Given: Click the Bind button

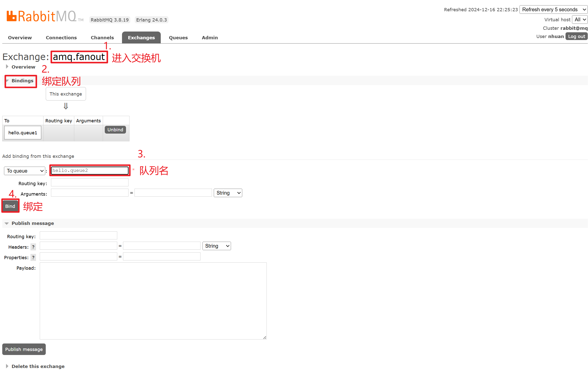Looking at the screenshot, I should [10, 206].
